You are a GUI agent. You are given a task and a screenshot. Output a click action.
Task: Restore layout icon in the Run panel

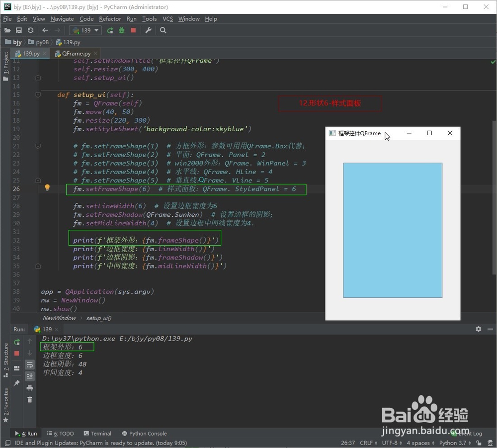pyautogui.click(x=17, y=368)
